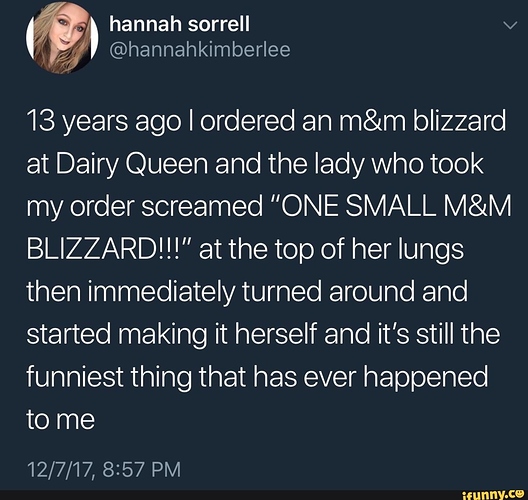Click the word "BLIZZARD!!!"
Viewport: 528px width, 500px height.
[x=108, y=249]
